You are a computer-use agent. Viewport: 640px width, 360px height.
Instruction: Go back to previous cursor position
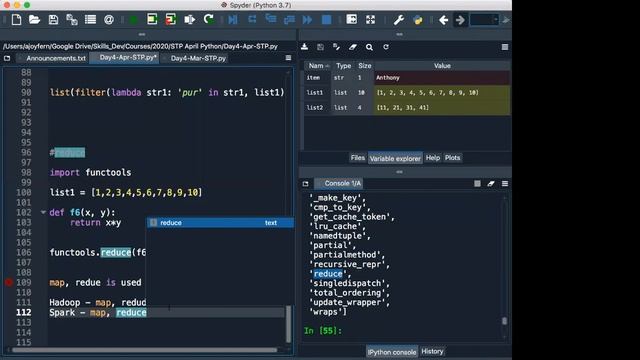443,20
